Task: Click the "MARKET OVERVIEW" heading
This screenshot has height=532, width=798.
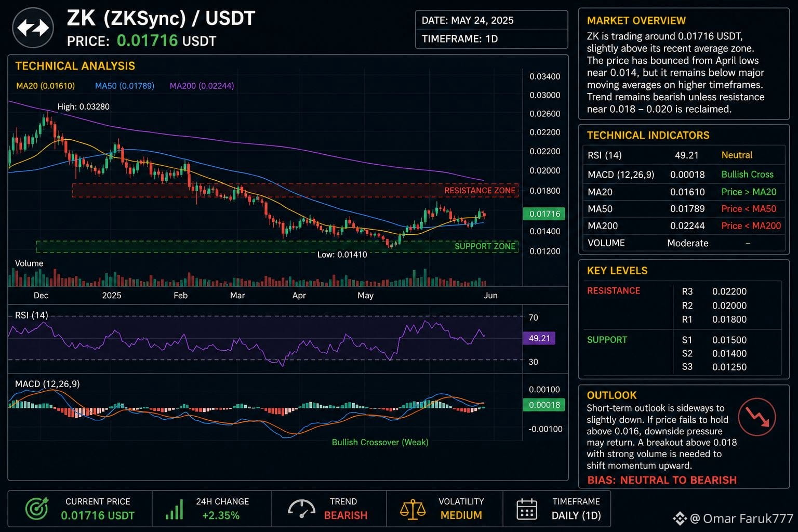Action: point(636,21)
